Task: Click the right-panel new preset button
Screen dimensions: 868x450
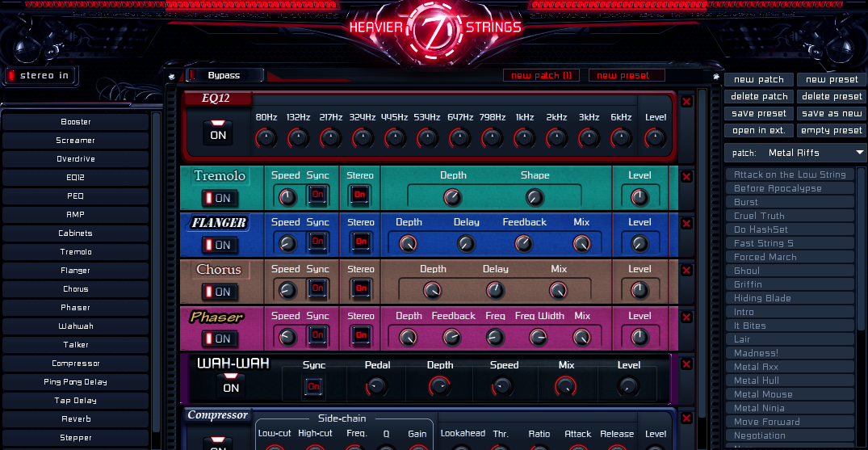Action: (x=832, y=79)
